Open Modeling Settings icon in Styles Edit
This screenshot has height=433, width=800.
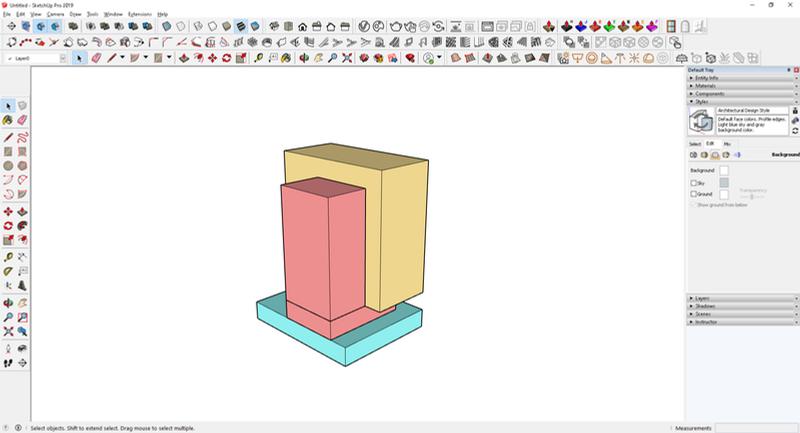(737, 155)
